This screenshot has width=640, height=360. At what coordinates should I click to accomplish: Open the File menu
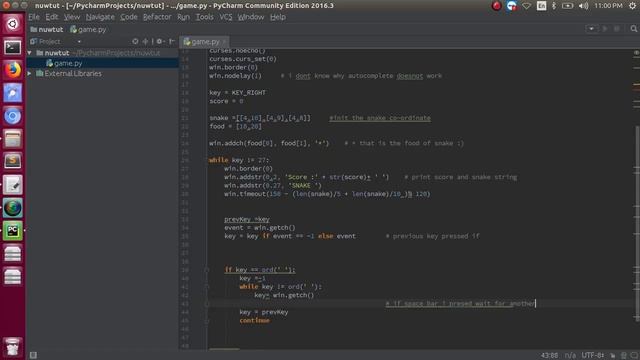click(x=34, y=17)
